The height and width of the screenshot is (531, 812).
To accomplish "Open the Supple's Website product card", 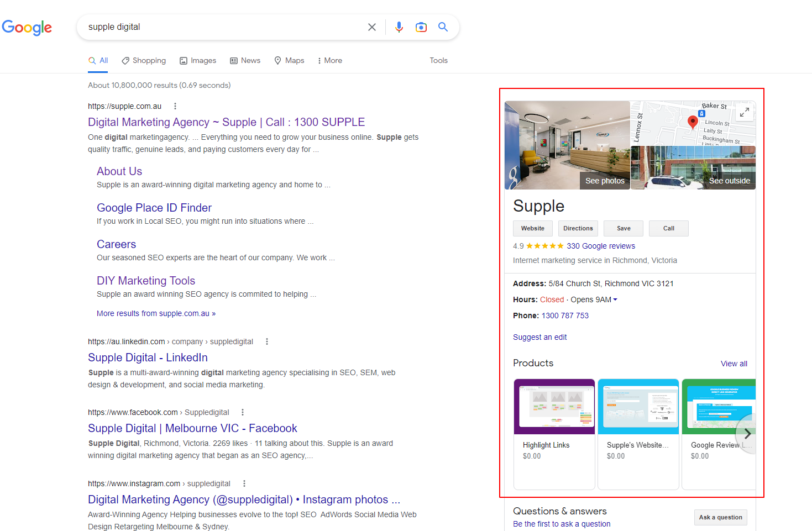I will coord(638,434).
